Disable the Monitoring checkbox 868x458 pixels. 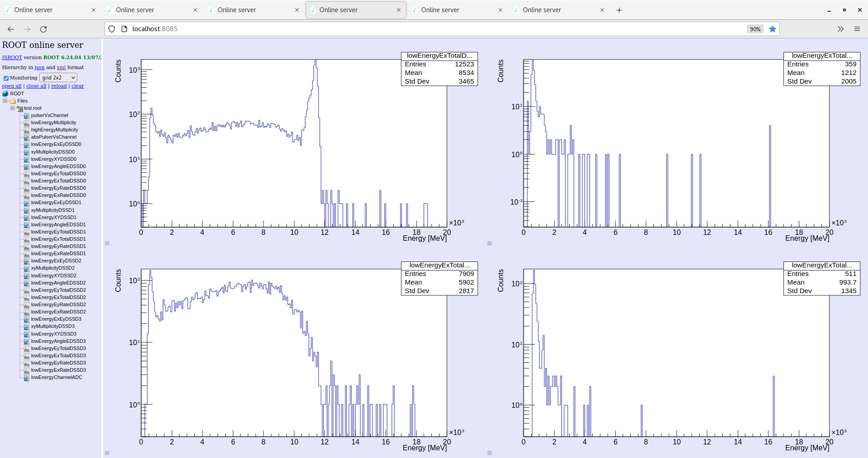(x=5, y=78)
